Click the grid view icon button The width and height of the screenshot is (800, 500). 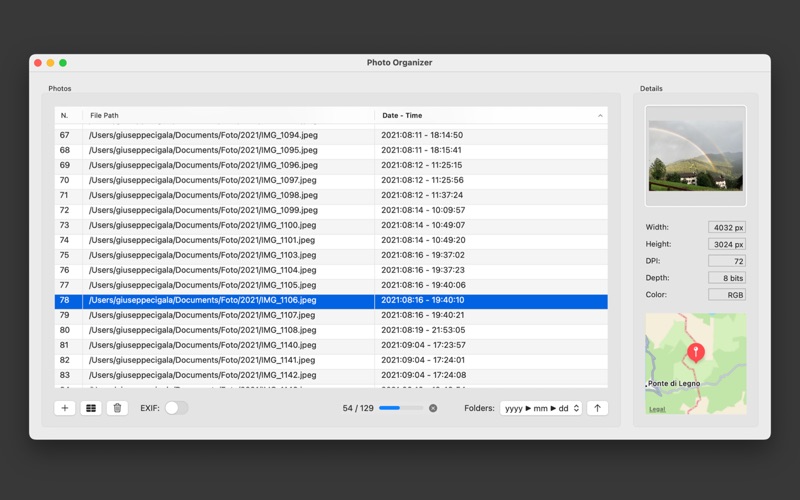[91, 408]
